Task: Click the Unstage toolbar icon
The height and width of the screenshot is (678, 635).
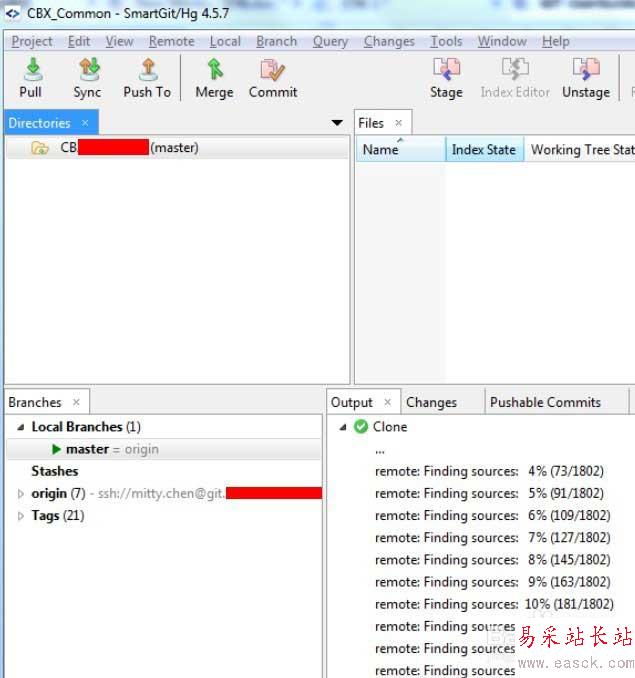Action: pos(586,69)
